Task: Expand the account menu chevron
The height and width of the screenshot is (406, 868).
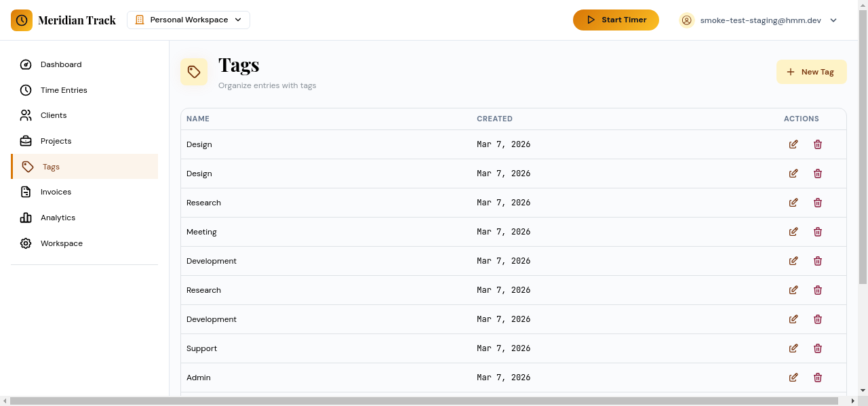Action: 833,20
